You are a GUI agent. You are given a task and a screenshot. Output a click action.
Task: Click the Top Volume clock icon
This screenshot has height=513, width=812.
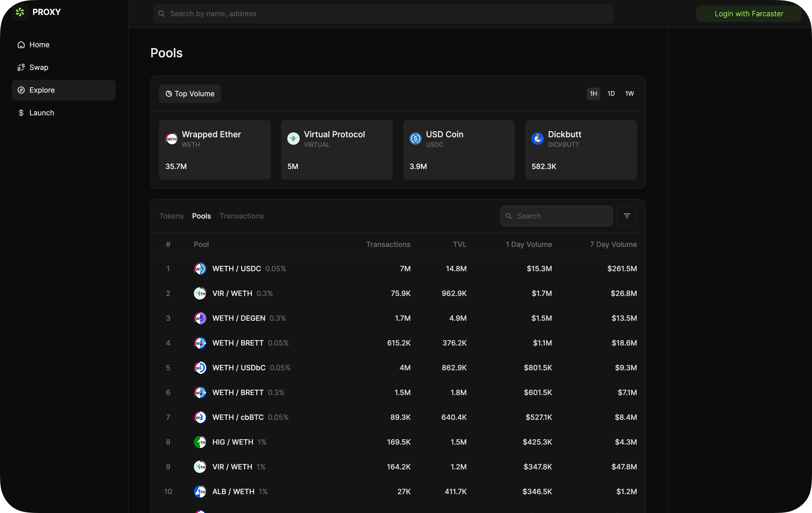click(169, 94)
